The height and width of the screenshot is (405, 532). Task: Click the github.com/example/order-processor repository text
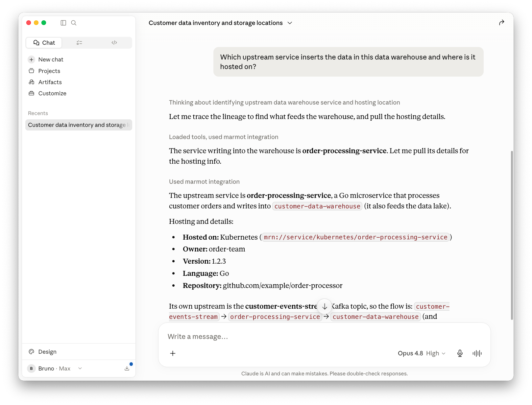(x=282, y=286)
